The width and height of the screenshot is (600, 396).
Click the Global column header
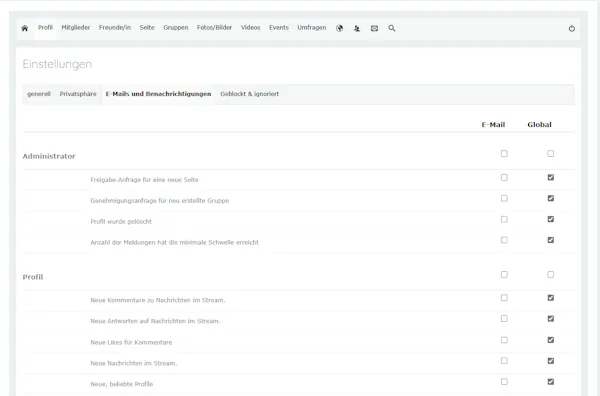[x=540, y=125]
